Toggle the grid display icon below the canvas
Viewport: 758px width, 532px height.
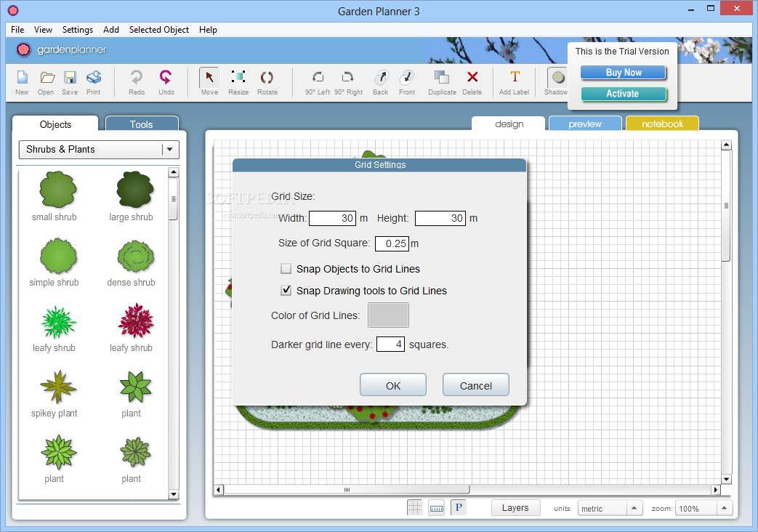coord(414,508)
